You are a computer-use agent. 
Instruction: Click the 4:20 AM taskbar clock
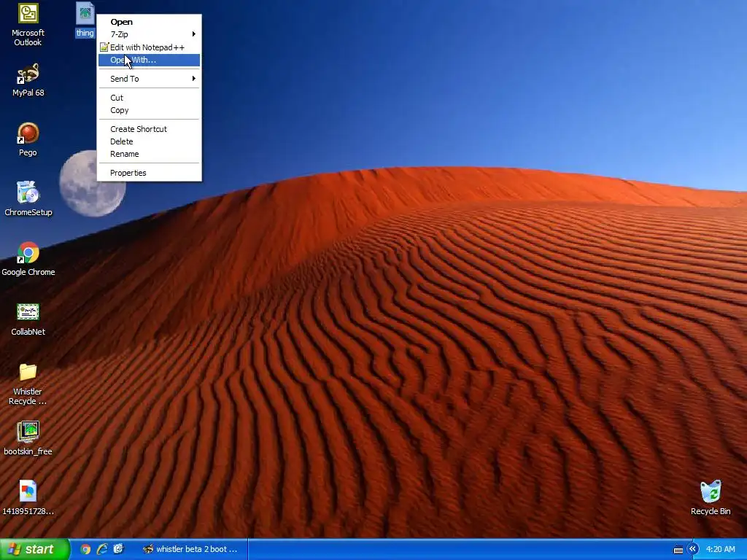720,549
